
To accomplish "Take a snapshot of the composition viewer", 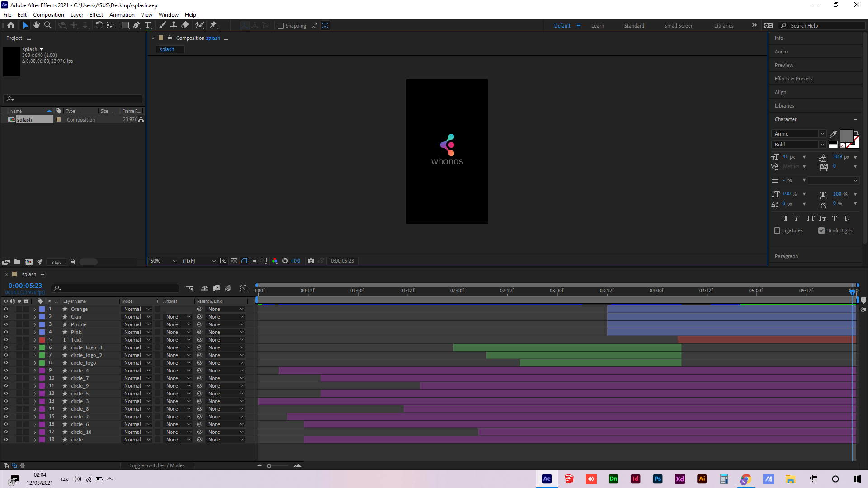I will pos(311,261).
